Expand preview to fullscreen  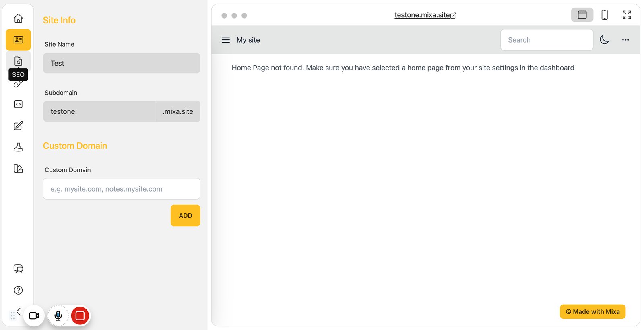coord(627,15)
